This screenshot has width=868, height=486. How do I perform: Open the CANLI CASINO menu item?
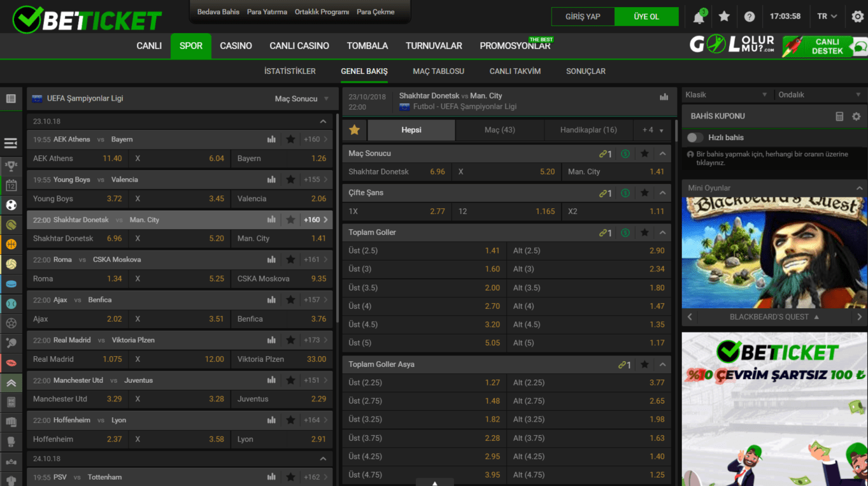pos(299,46)
